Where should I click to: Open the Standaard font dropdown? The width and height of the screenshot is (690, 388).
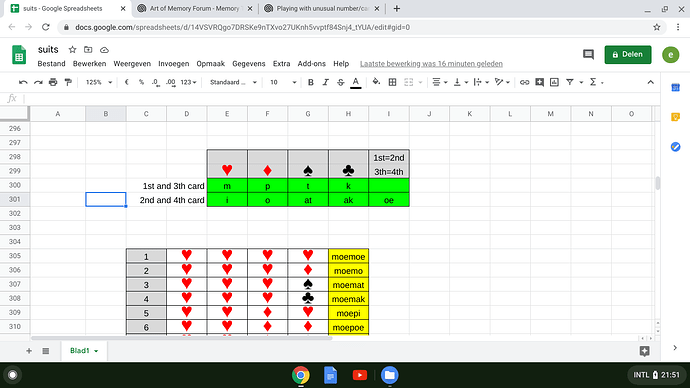[233, 82]
